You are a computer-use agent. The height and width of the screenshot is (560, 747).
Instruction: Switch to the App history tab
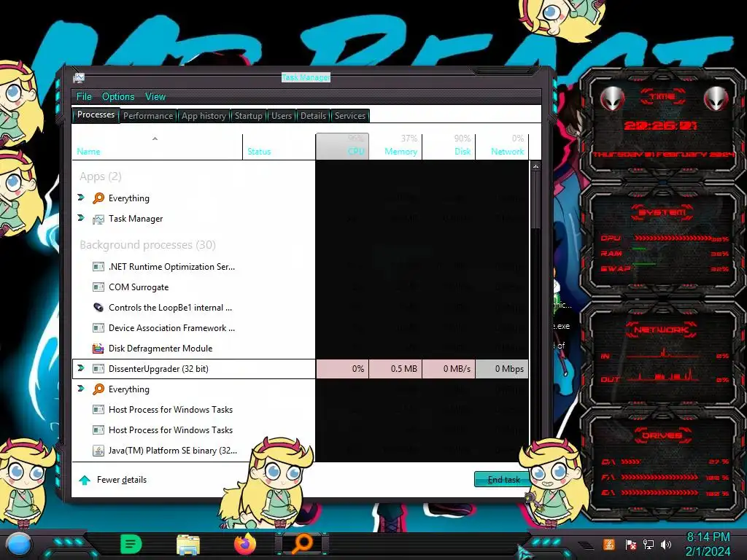204,116
